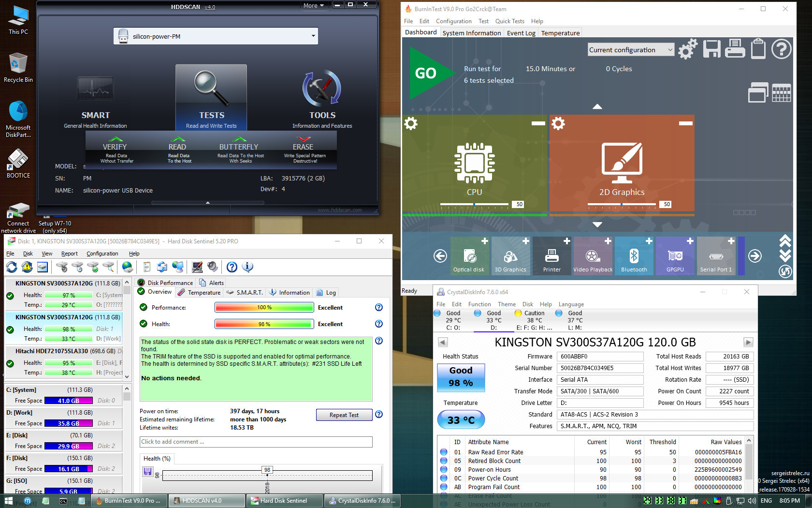Image resolution: width=812 pixels, height=508 pixels.
Task: Click the stacked windows icon in BurnInTest
Action: [x=758, y=93]
